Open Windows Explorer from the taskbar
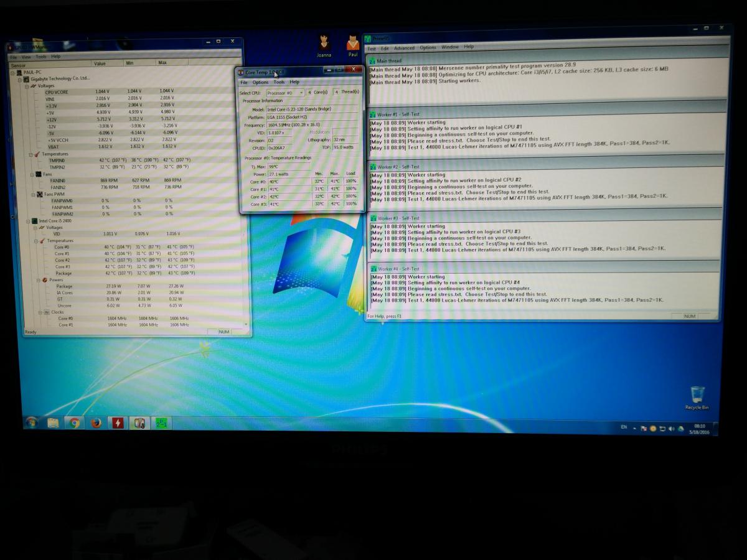Screen dimensions: 747x560 click(53, 423)
